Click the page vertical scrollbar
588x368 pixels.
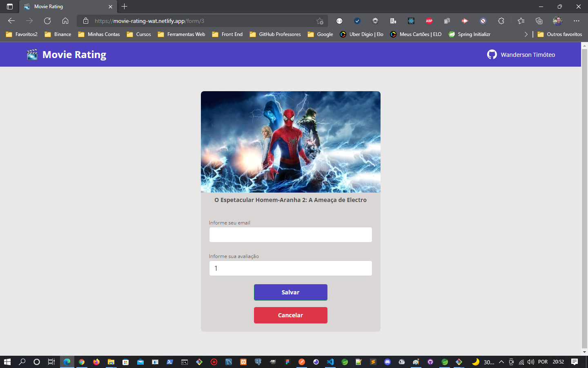pyautogui.click(x=584, y=198)
